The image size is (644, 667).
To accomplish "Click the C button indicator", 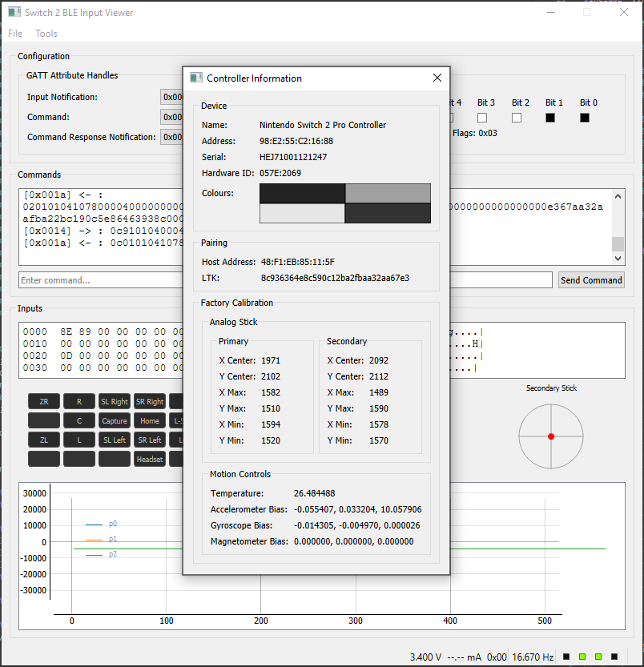I will pyautogui.click(x=79, y=420).
